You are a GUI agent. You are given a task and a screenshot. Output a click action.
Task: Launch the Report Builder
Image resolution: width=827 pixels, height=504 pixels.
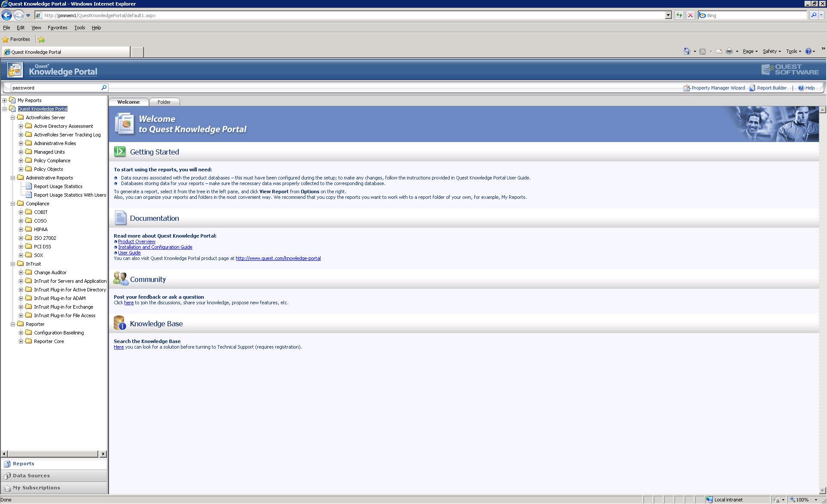pos(768,88)
